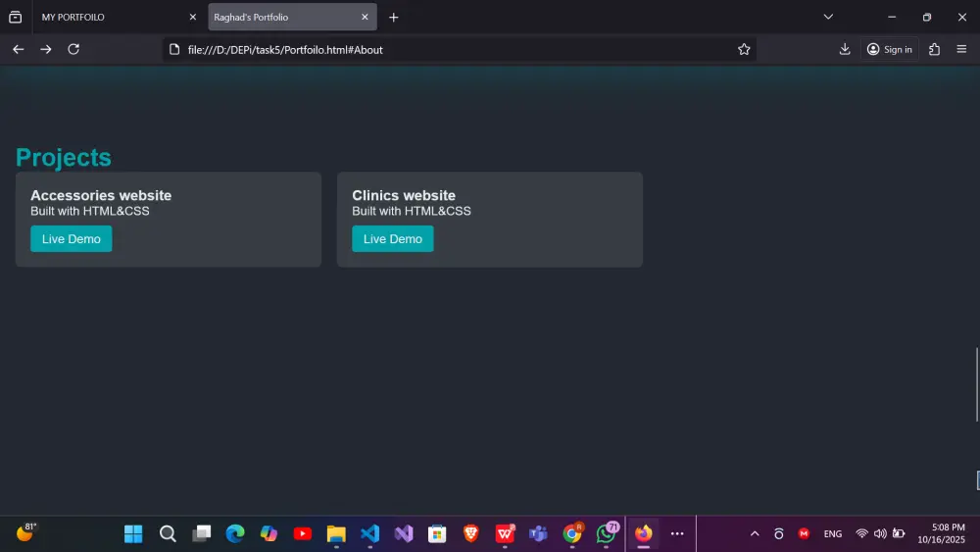Show more taskbar apps via the ellipsis
This screenshot has height=552, width=980.
(x=677, y=534)
